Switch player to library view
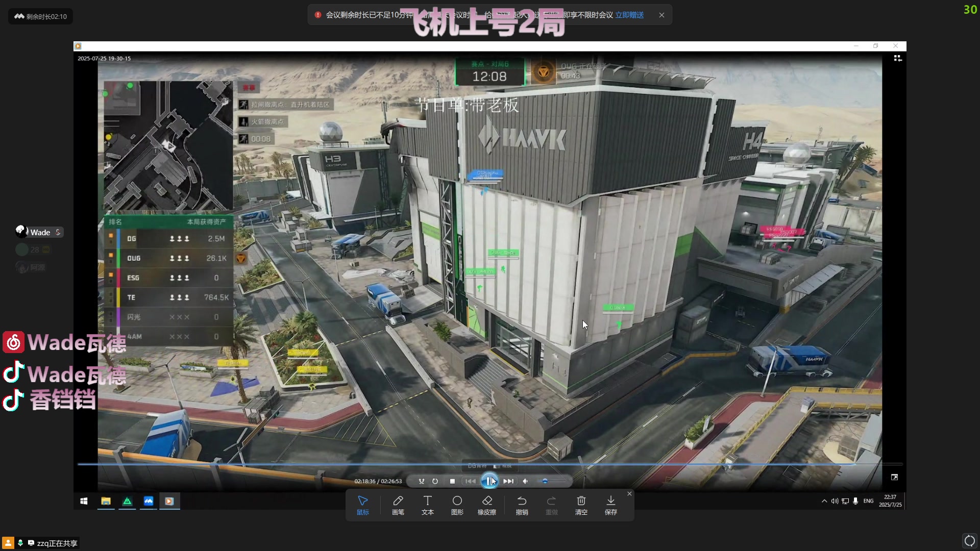 (898, 59)
